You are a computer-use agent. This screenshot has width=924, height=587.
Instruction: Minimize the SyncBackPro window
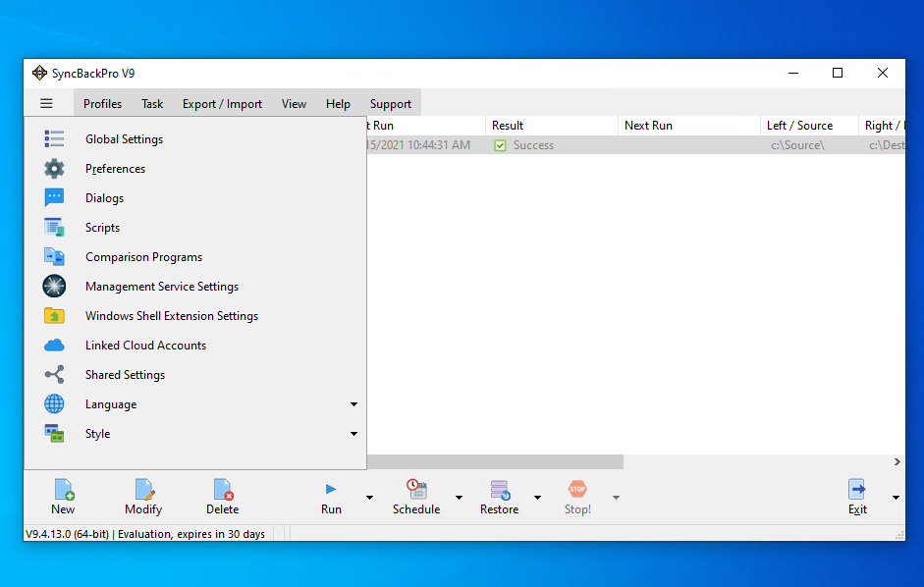(x=793, y=73)
